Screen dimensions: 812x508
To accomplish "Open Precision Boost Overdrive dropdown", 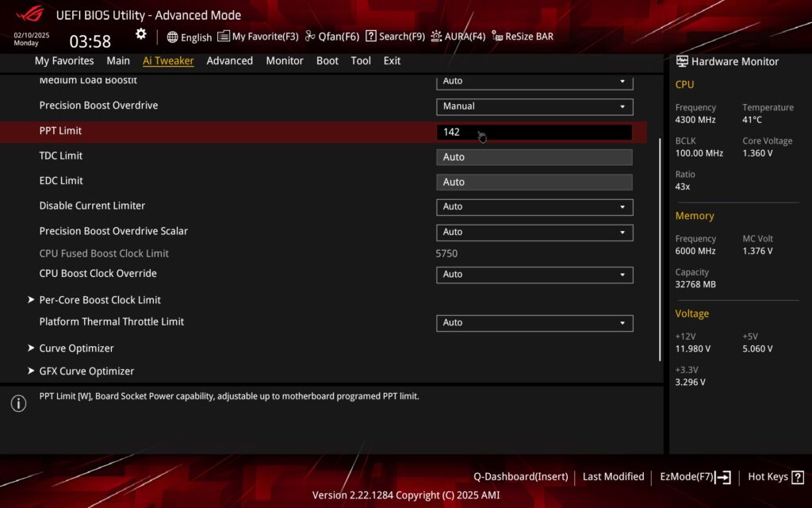I will pos(534,106).
